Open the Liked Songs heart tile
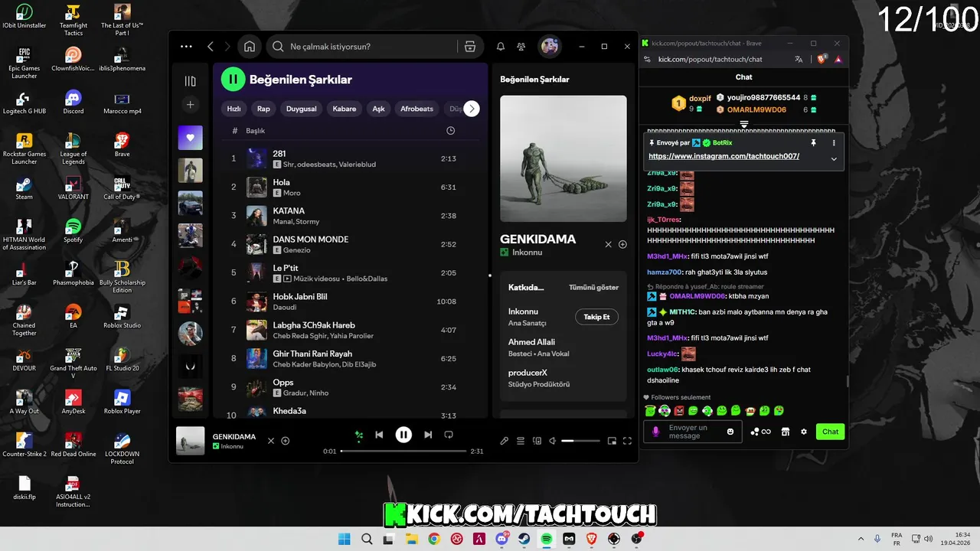 coord(191,138)
